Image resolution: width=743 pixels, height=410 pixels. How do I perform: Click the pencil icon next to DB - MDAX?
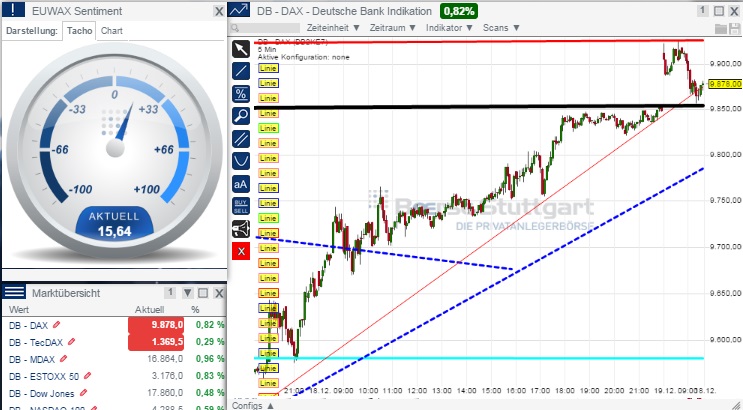[x=63, y=359]
